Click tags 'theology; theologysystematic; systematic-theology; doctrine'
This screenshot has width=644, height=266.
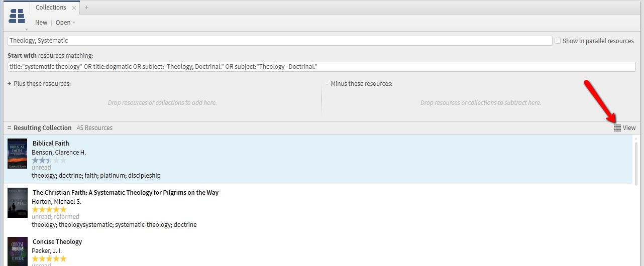click(x=114, y=224)
